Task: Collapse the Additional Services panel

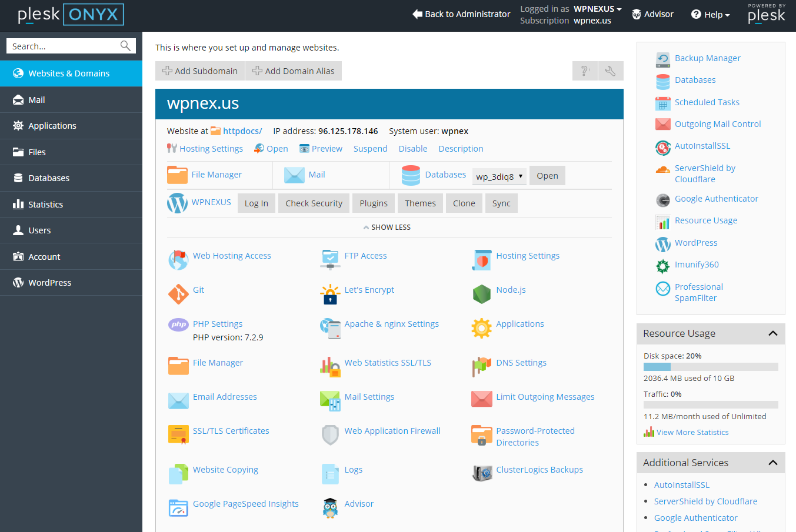Action: pyautogui.click(x=773, y=463)
